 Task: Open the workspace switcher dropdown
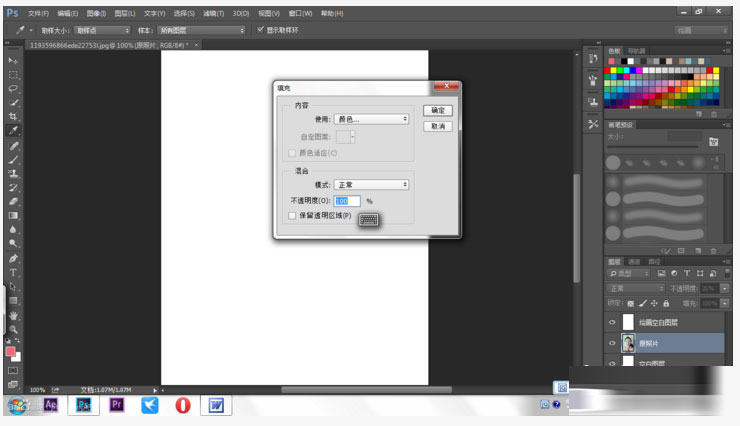[701, 30]
